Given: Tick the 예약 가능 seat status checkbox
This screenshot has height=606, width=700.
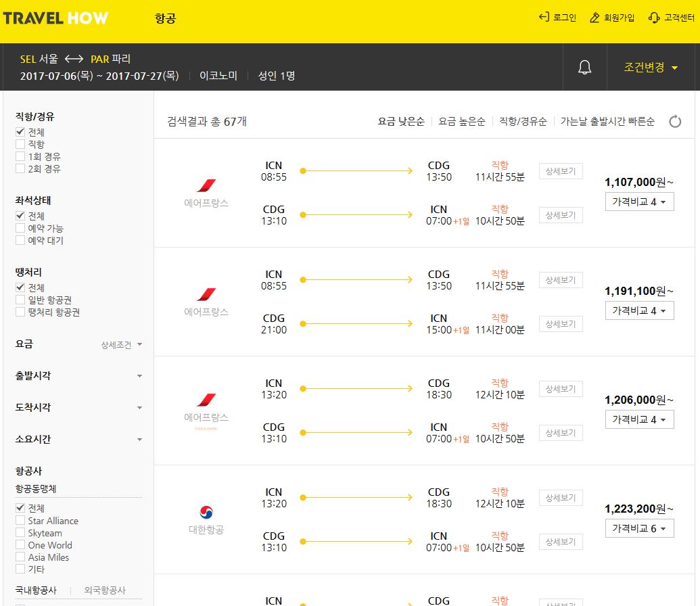Looking at the screenshot, I should pyautogui.click(x=20, y=228).
